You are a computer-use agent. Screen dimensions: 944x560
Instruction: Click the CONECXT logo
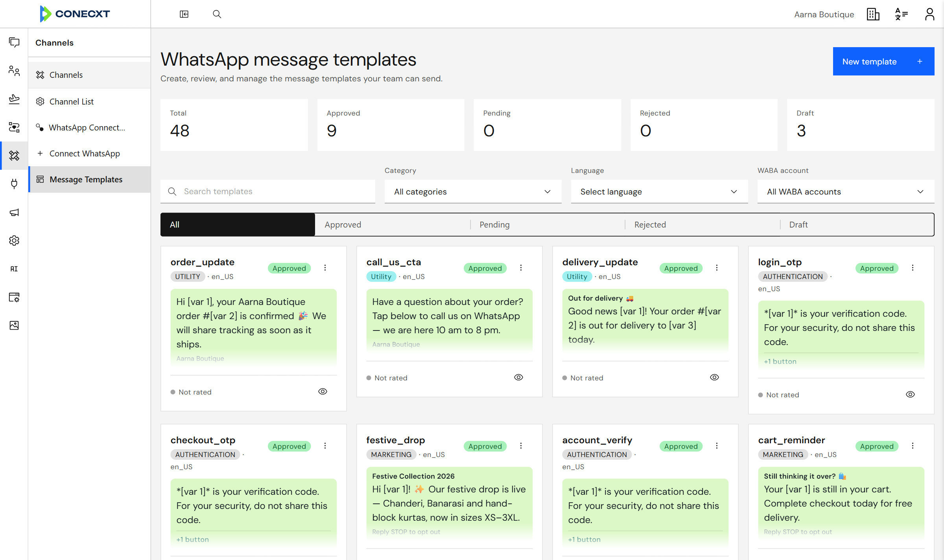pos(75,14)
